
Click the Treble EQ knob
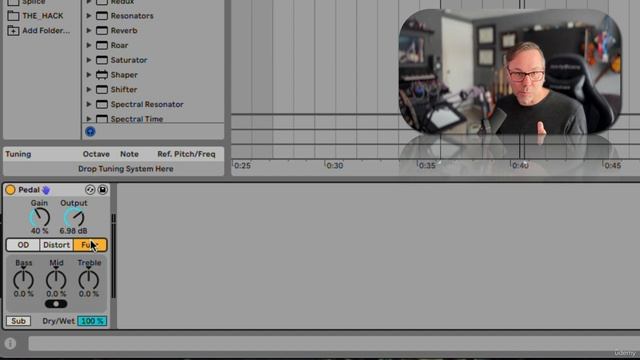[89, 280]
